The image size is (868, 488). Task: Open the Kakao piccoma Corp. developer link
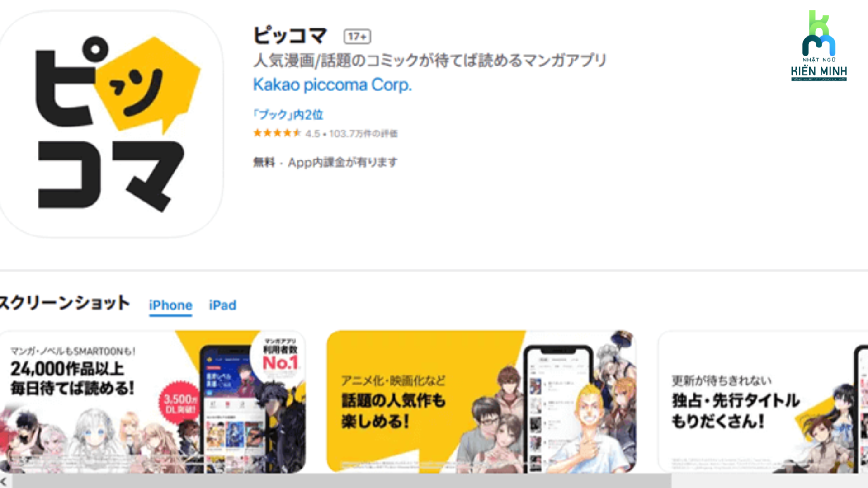click(x=332, y=85)
